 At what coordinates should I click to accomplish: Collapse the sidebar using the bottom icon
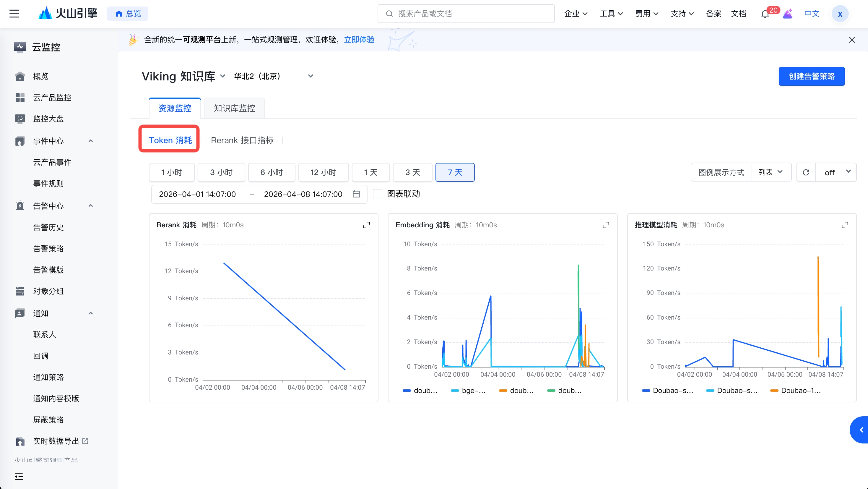tap(19, 476)
